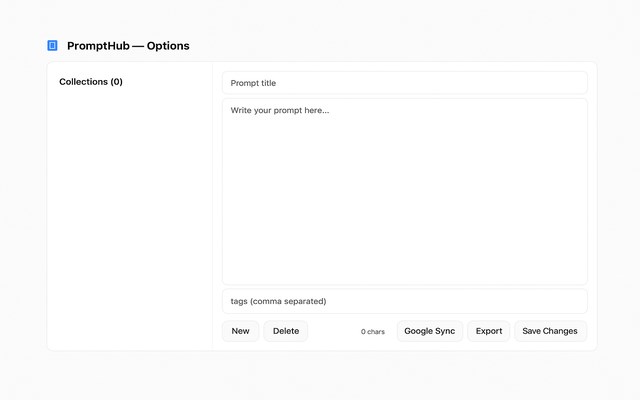Click the bottom of the prompt editor box
Image resolution: width=640 pixels, height=400 pixels.
404,274
